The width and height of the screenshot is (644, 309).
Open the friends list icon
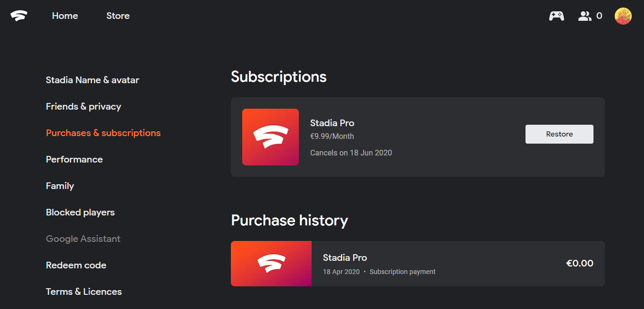(585, 16)
